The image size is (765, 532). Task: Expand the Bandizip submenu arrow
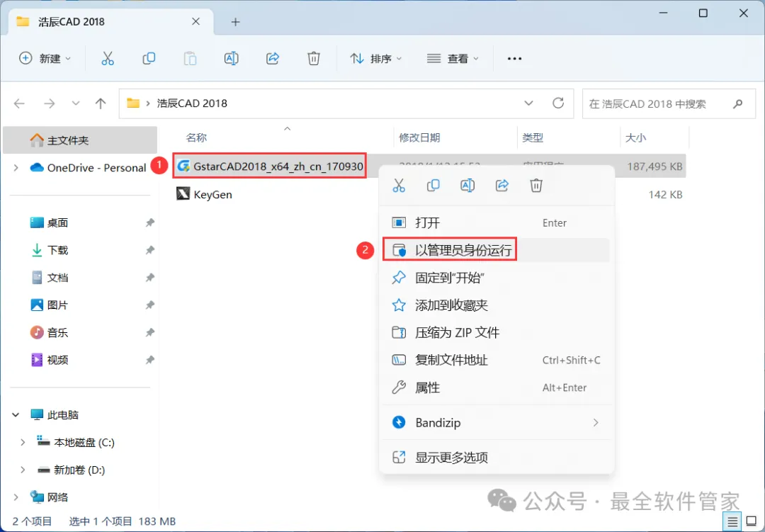coord(596,423)
